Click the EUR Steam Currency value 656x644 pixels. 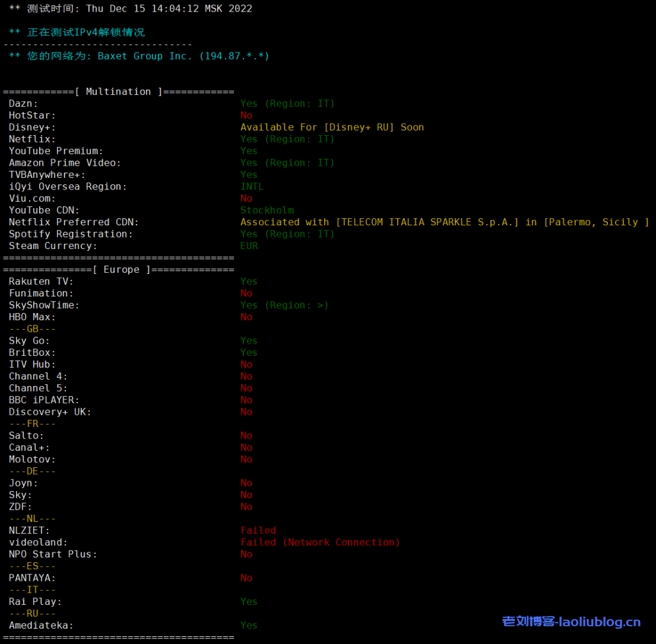point(249,246)
